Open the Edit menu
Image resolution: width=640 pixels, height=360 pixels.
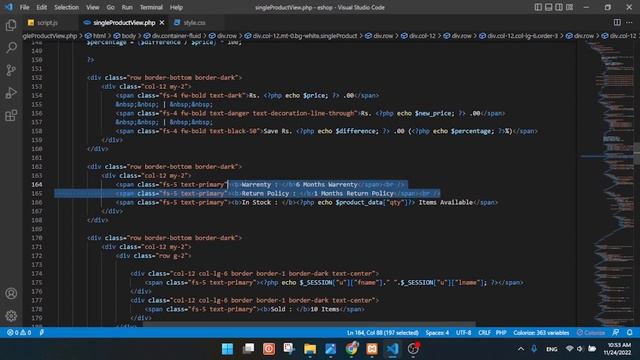point(42,7)
